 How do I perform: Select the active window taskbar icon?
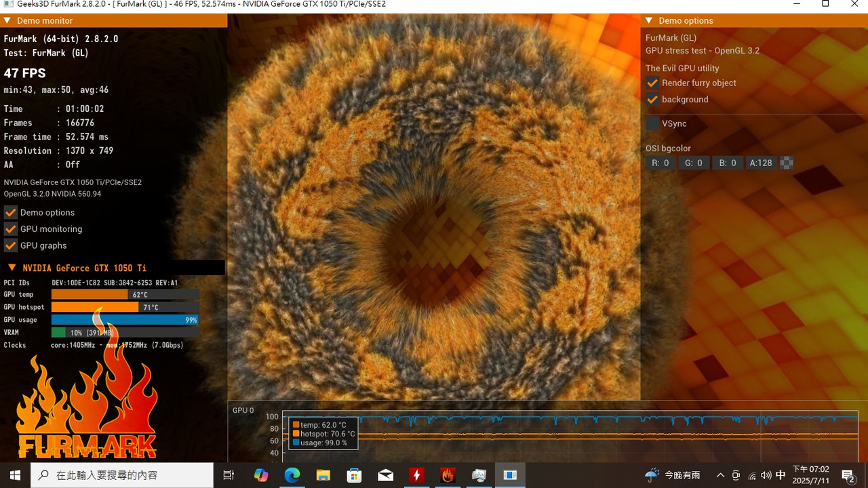tap(510, 475)
